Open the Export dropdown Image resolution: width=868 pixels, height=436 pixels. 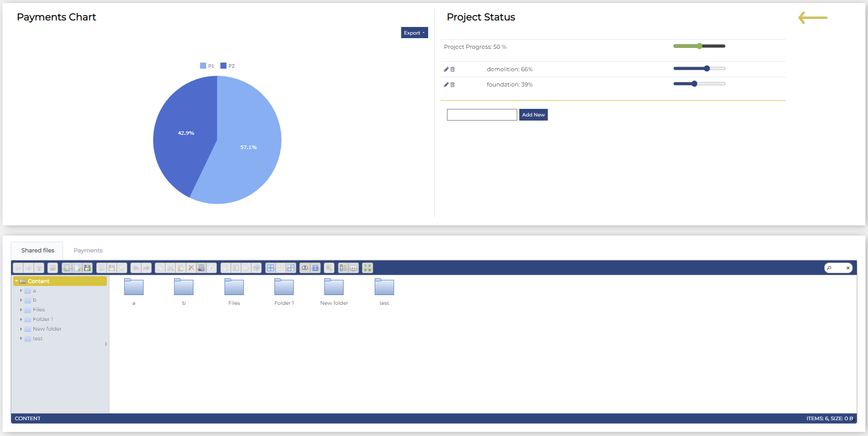click(414, 33)
